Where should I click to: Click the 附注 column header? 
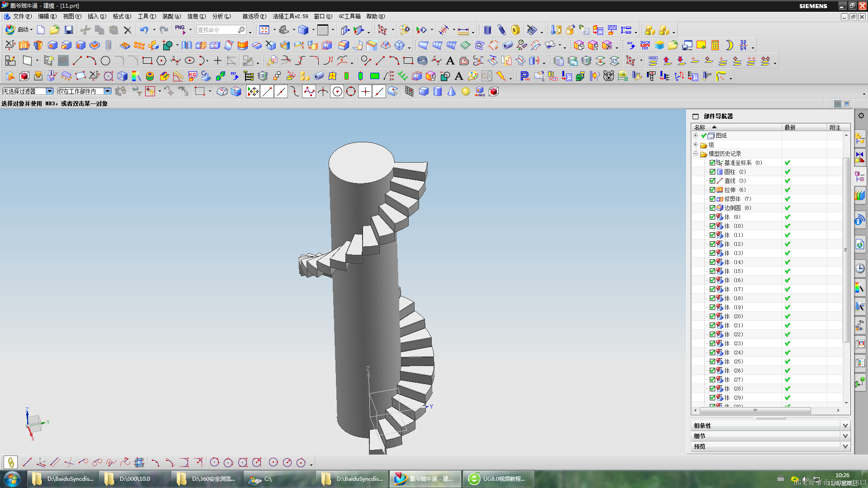838,127
